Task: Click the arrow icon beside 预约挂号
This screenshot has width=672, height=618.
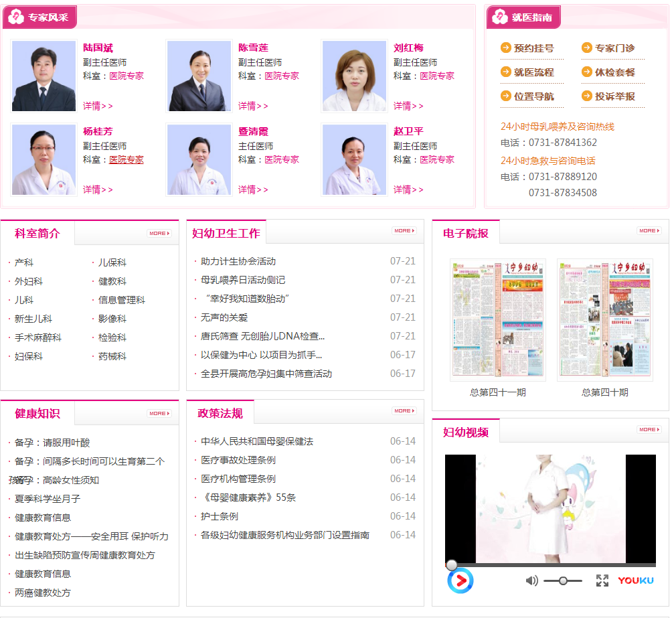Action: (x=506, y=48)
